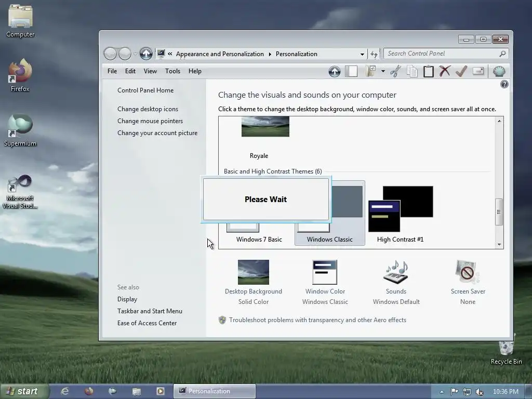The image size is (532, 399).
Task: Open the View menu
Action: pos(150,71)
